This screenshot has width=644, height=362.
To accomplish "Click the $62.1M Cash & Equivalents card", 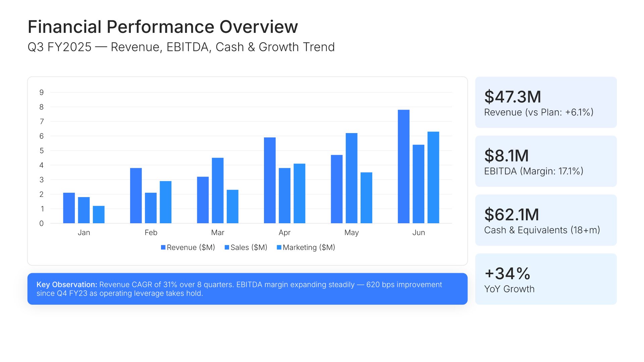I will [x=546, y=220].
